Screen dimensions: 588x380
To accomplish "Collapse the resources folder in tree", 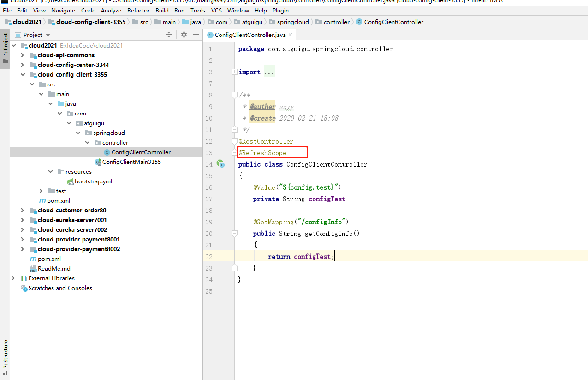I will pos(50,172).
